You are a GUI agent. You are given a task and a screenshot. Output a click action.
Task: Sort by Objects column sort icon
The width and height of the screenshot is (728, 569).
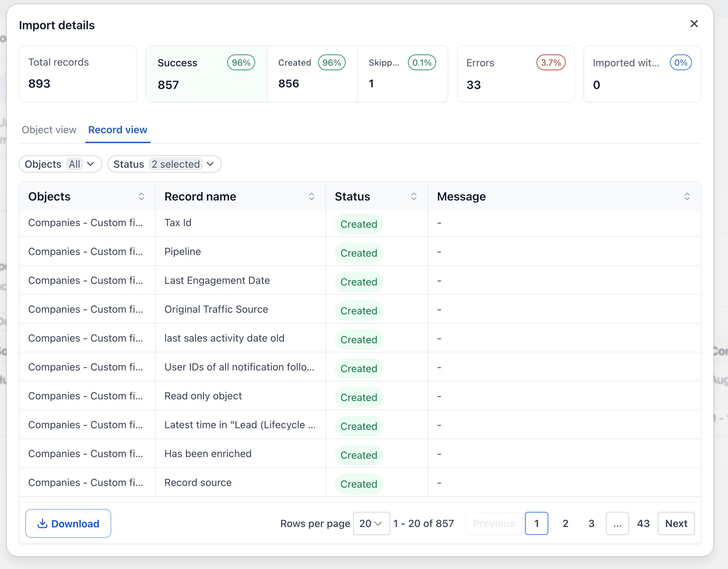[141, 197]
